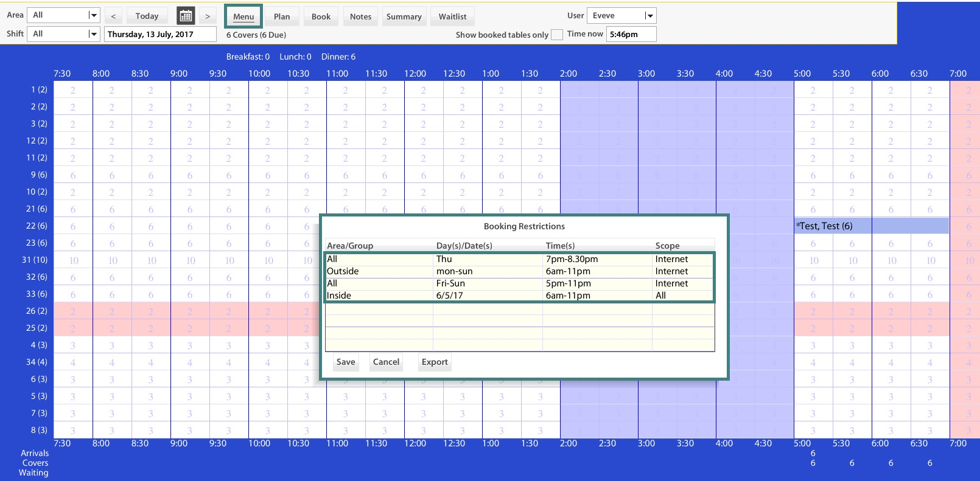Click the Arrivals label at bottom
The width and height of the screenshot is (980, 481).
point(35,453)
